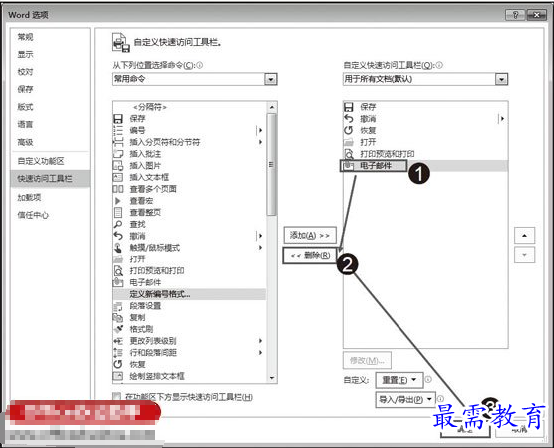The width and height of the screenshot is (554, 448).
Task: Select 打印预览和打印 icon in the left list
Action: [118, 271]
